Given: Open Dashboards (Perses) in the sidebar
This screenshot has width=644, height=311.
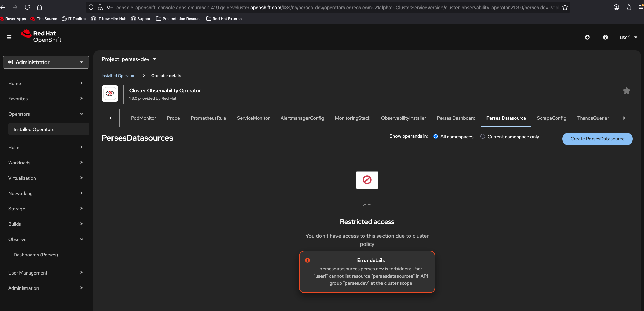Looking at the screenshot, I should [49, 255].
